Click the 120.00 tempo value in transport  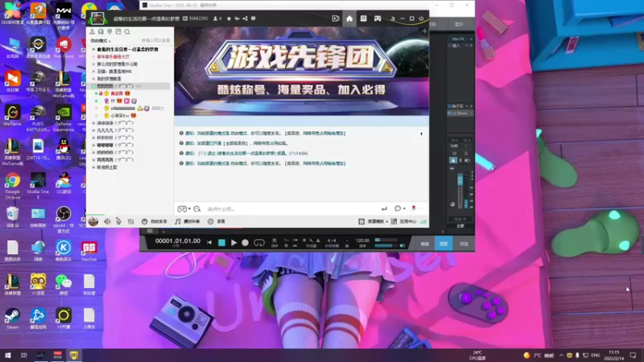tap(362, 241)
